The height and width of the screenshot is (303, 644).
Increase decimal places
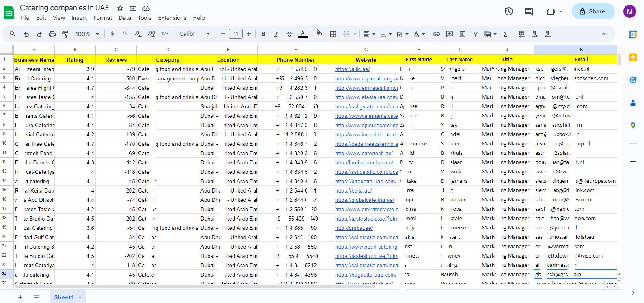151,34
